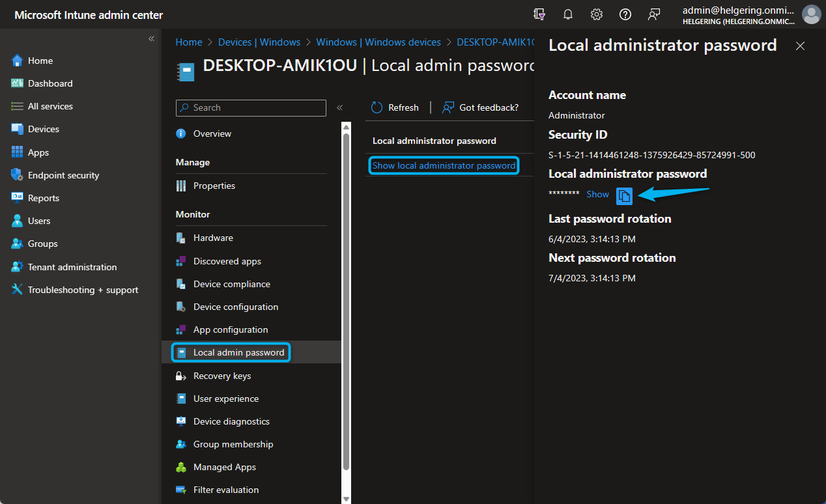
Task: Click the Troubleshooting + support wrench icon
Action: pos(18,290)
